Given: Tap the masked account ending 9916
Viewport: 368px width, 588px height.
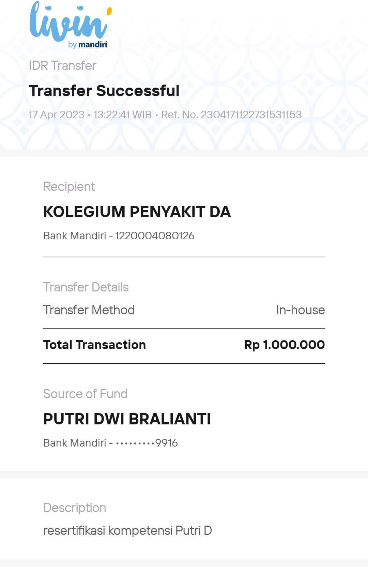Looking at the screenshot, I should pos(147,443).
